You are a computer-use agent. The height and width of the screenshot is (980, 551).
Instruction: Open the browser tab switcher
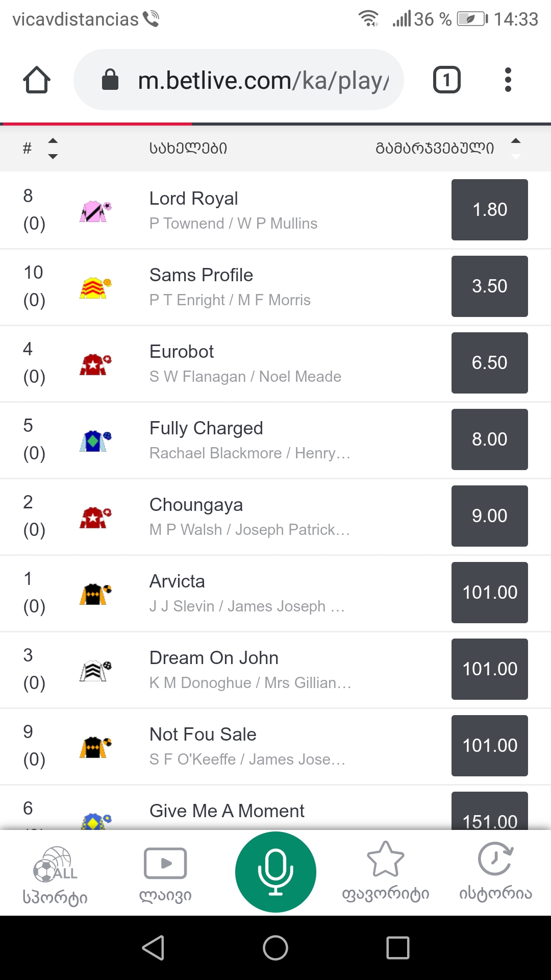446,80
